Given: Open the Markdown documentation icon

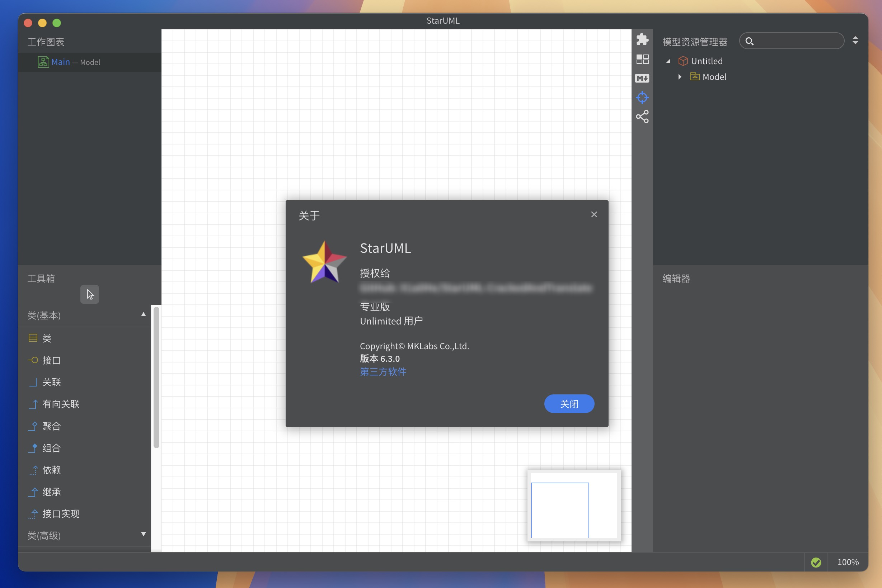Looking at the screenshot, I should (642, 79).
